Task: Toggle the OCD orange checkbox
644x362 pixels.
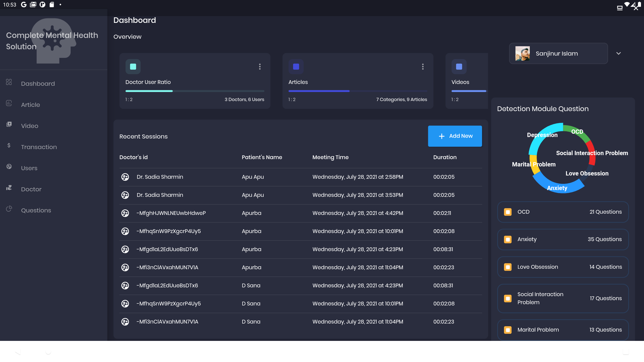Action: click(x=508, y=212)
